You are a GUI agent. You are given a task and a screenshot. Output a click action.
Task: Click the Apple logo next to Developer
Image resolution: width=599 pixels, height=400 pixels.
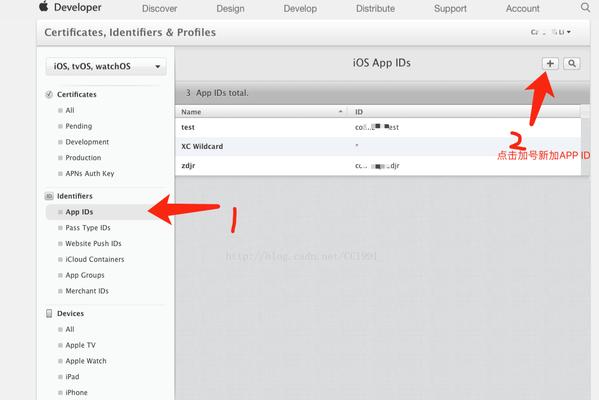44,6
